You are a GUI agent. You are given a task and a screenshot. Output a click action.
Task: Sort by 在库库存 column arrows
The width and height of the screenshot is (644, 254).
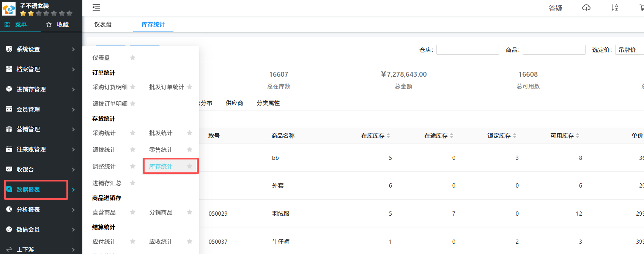coord(388,136)
